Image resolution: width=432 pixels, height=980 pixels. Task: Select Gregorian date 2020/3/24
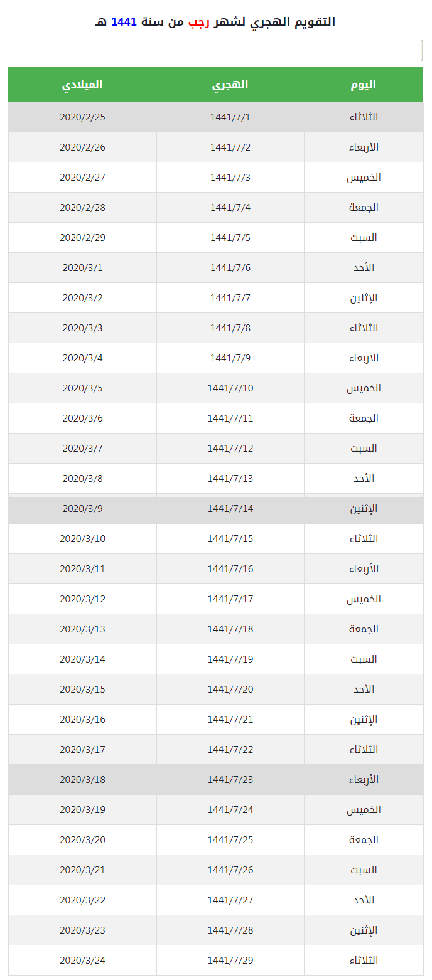tap(82, 961)
